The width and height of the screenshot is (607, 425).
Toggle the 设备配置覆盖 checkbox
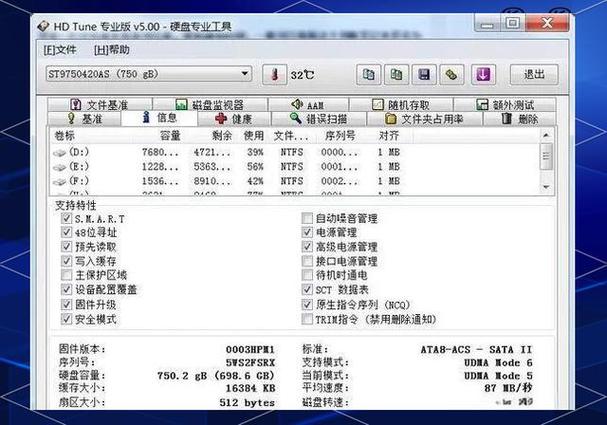click(x=67, y=290)
